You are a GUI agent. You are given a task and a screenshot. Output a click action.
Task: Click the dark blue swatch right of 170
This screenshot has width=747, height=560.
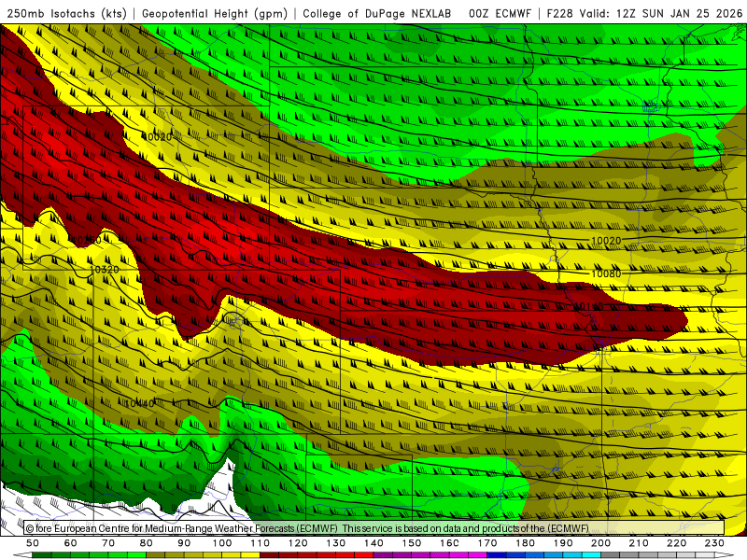click(x=497, y=555)
